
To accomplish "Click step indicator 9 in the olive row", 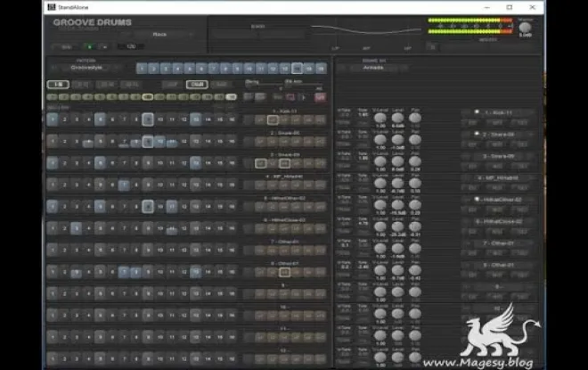I will pyautogui.click(x=148, y=97).
